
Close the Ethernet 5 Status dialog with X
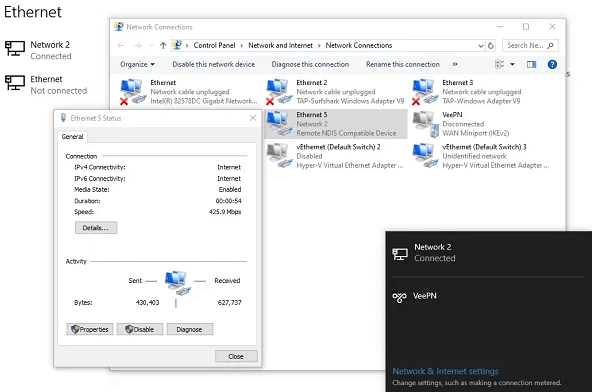(x=253, y=118)
